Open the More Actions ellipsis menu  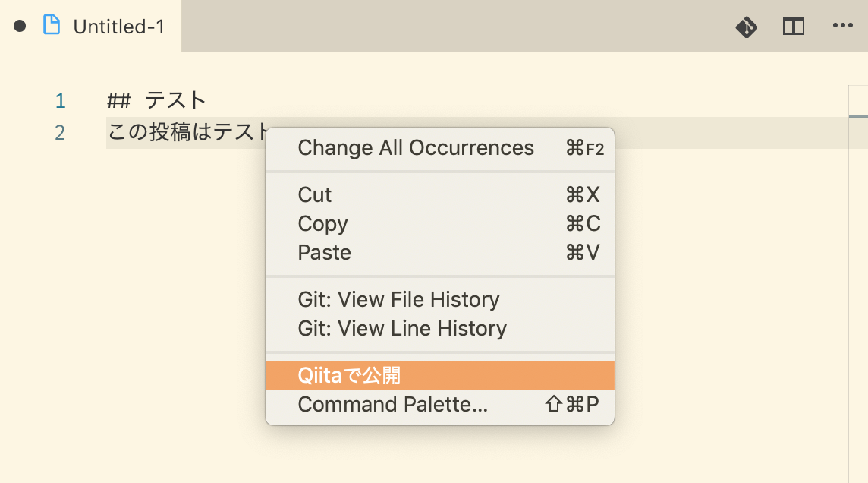pos(843,26)
